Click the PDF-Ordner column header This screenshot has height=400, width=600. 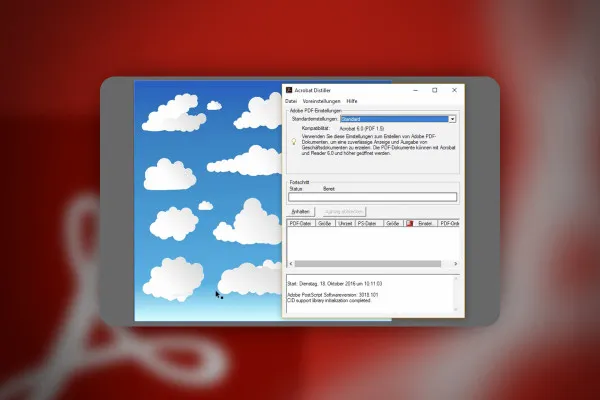[x=449, y=223]
